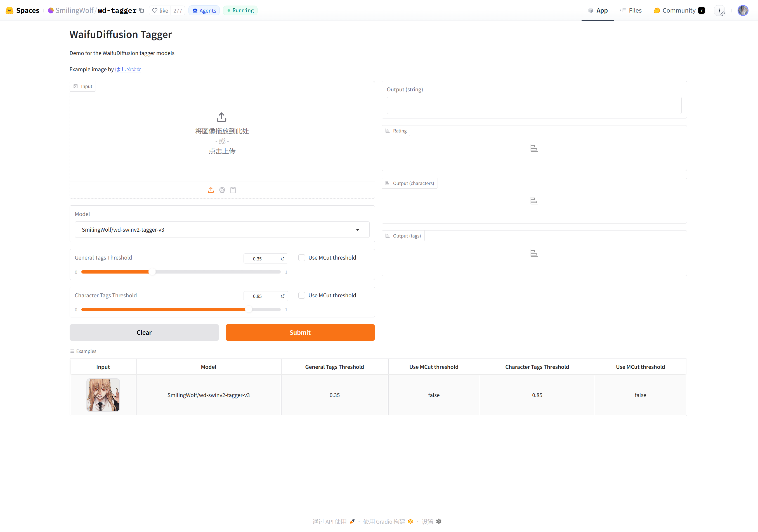Open 使用 Gradio 构建 footer link
758x532 pixels.
pyautogui.click(x=388, y=521)
